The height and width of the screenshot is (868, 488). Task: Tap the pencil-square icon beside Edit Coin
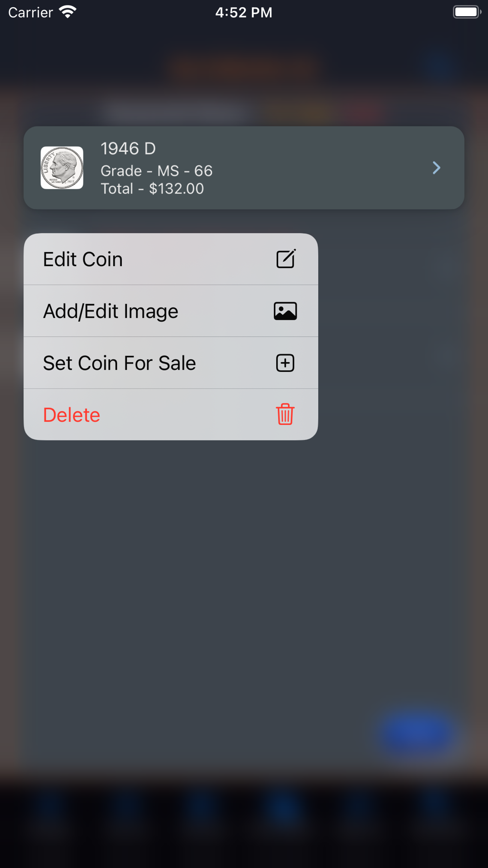pyautogui.click(x=285, y=259)
